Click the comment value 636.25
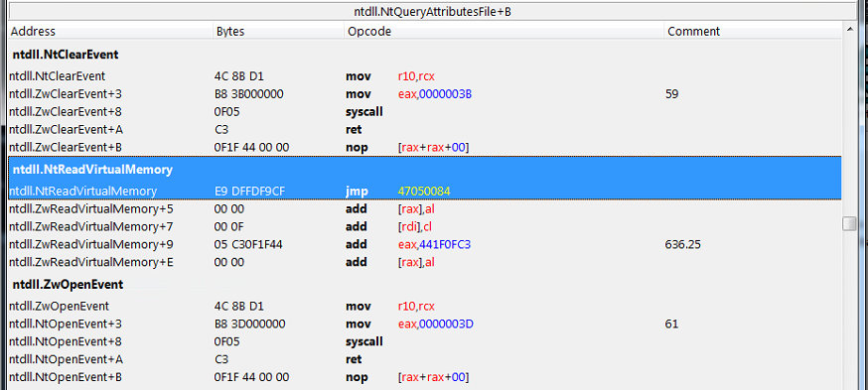The image size is (868, 390). click(x=682, y=244)
